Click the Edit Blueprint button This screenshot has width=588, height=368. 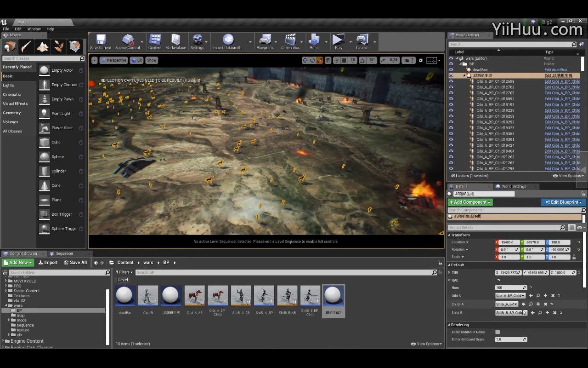tap(563, 202)
